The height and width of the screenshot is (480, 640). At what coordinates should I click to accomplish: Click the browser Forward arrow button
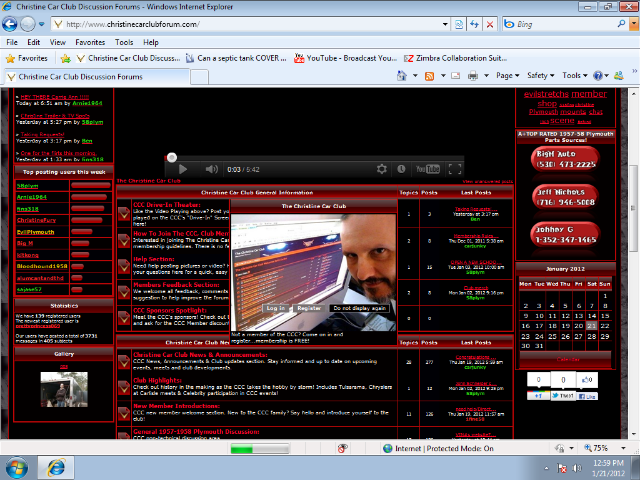(x=28, y=24)
